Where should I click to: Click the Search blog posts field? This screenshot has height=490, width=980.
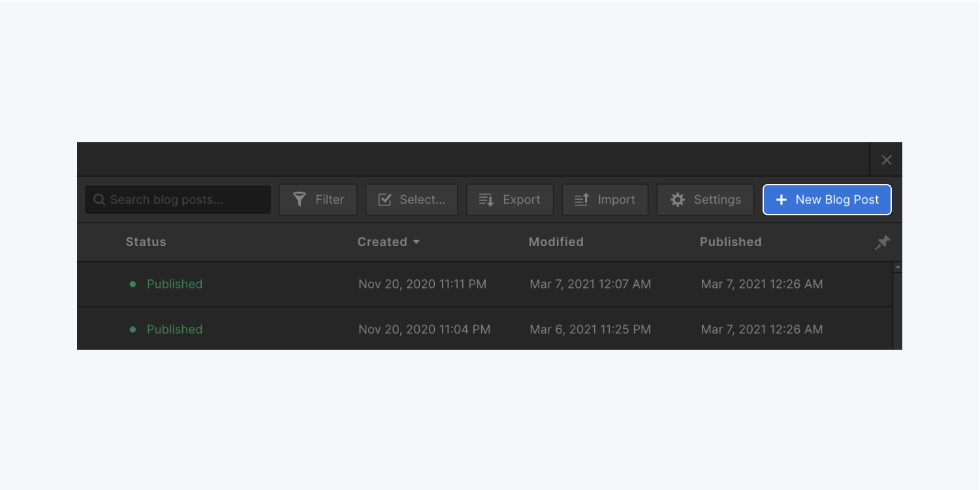coord(178,200)
